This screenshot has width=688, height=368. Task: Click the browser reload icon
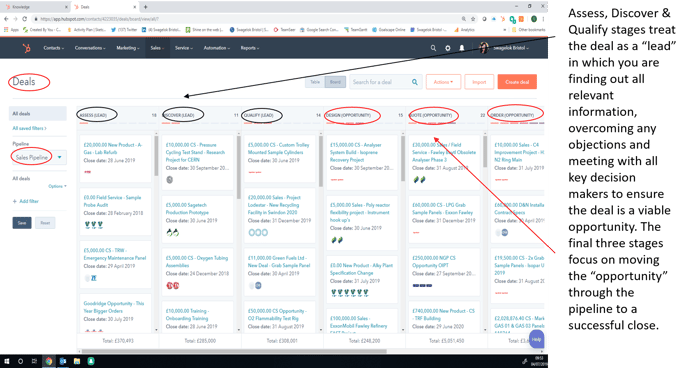click(25, 19)
